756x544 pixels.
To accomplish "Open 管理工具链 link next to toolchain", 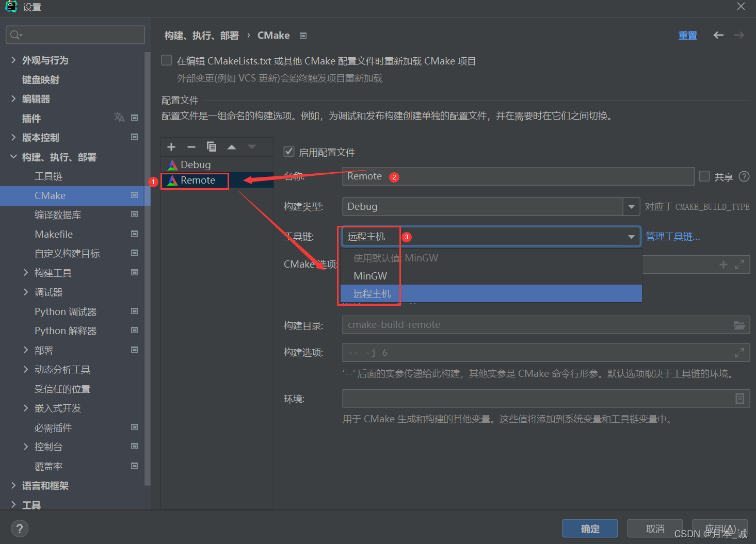I will pos(672,236).
